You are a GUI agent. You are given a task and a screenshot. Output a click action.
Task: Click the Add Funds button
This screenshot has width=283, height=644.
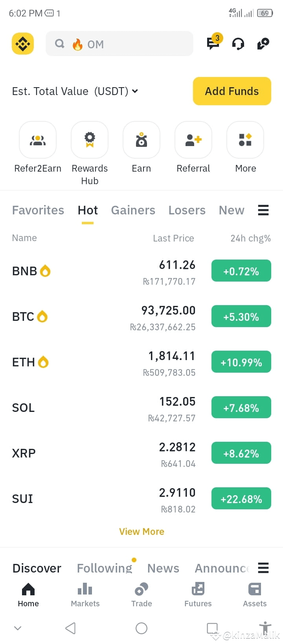pos(232,91)
